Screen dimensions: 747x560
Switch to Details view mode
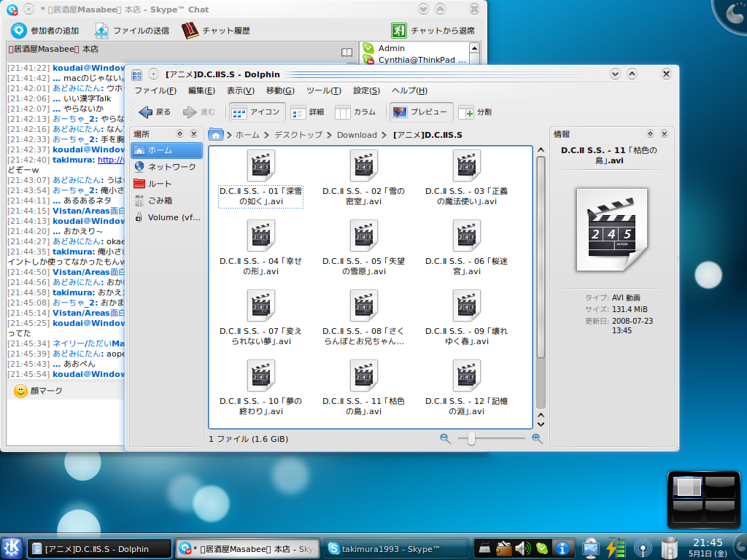click(x=307, y=112)
